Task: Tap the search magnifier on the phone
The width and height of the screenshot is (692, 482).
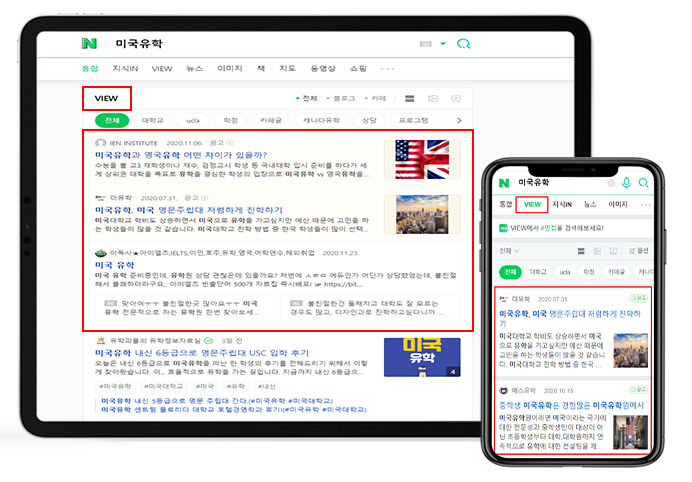Action: pos(643,183)
